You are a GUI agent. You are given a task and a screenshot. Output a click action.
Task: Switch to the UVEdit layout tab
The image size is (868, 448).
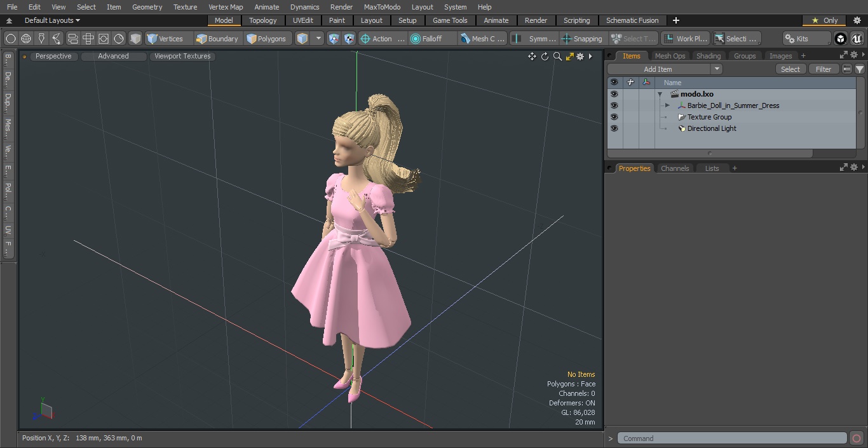[302, 20]
